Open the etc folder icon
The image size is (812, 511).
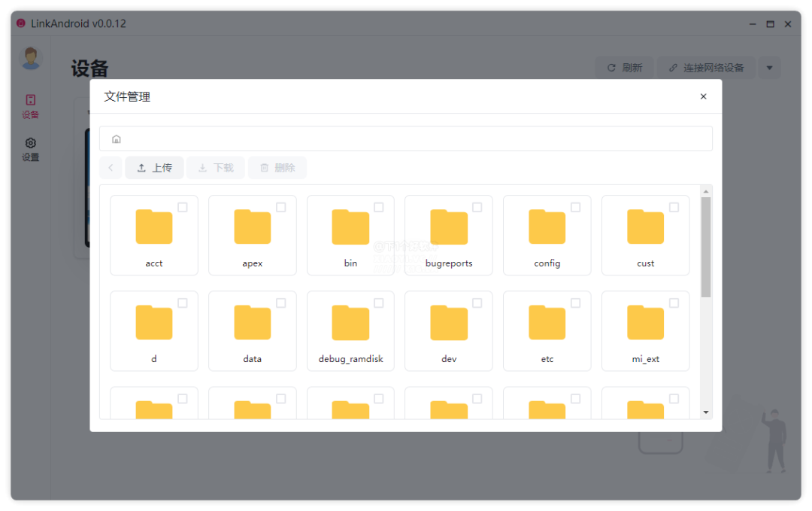tap(547, 322)
